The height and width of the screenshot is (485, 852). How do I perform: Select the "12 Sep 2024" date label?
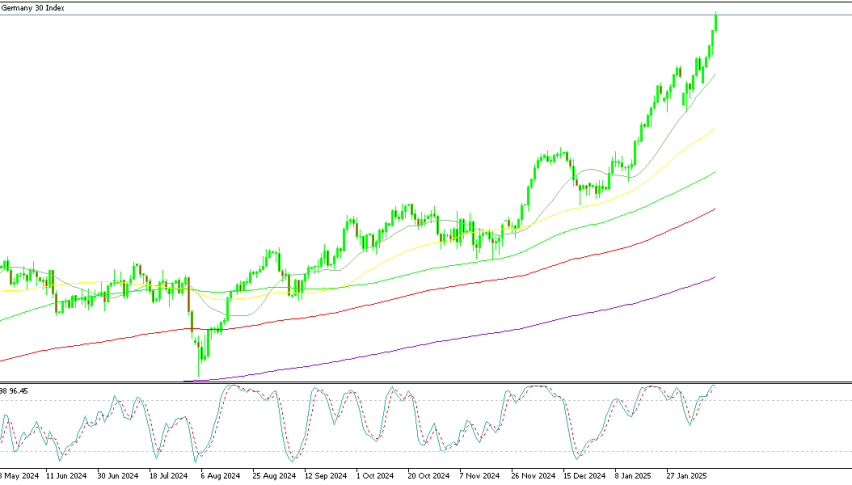[x=325, y=476]
